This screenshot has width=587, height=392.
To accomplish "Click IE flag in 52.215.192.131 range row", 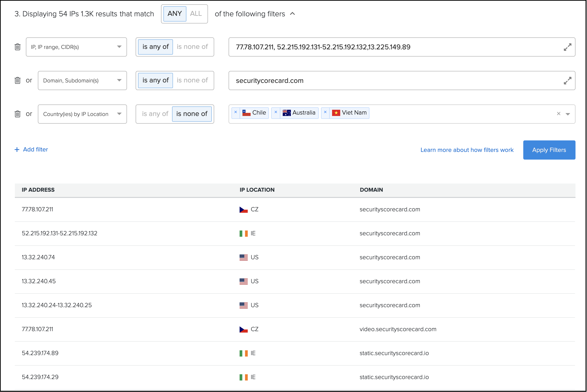I will tap(243, 234).
